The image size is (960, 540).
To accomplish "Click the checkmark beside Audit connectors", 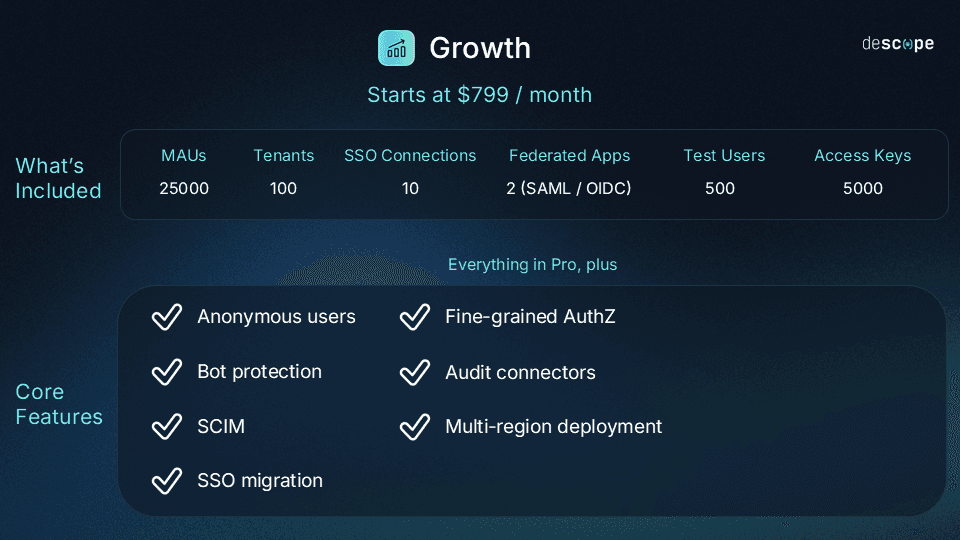I will [x=414, y=372].
